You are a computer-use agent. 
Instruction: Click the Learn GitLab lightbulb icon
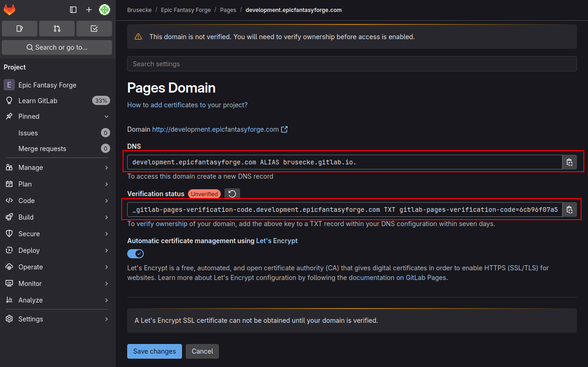pos(9,101)
